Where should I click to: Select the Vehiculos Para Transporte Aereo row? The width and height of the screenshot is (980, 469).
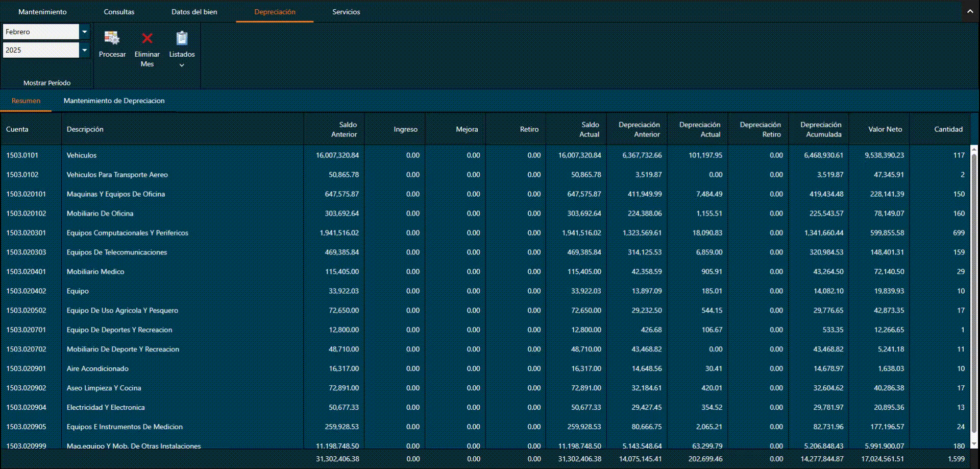(485, 175)
